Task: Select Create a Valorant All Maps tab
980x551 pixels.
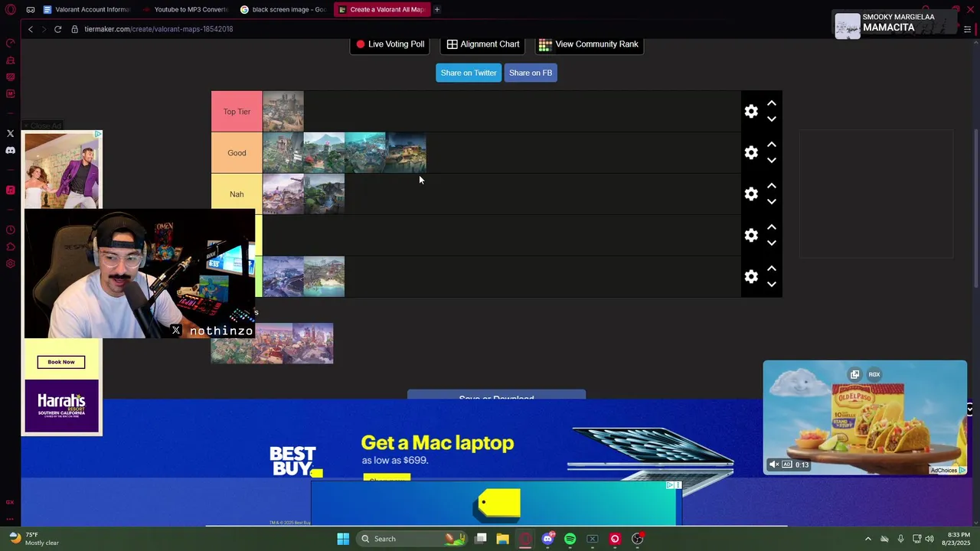Action: [x=381, y=9]
